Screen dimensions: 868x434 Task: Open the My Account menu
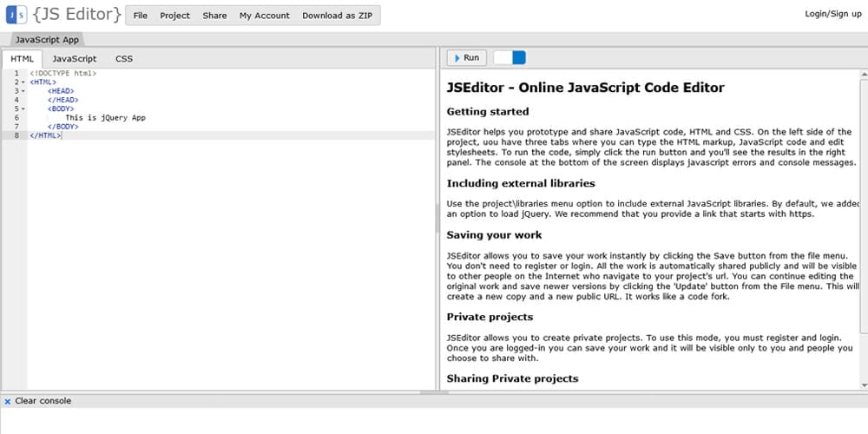click(x=265, y=16)
